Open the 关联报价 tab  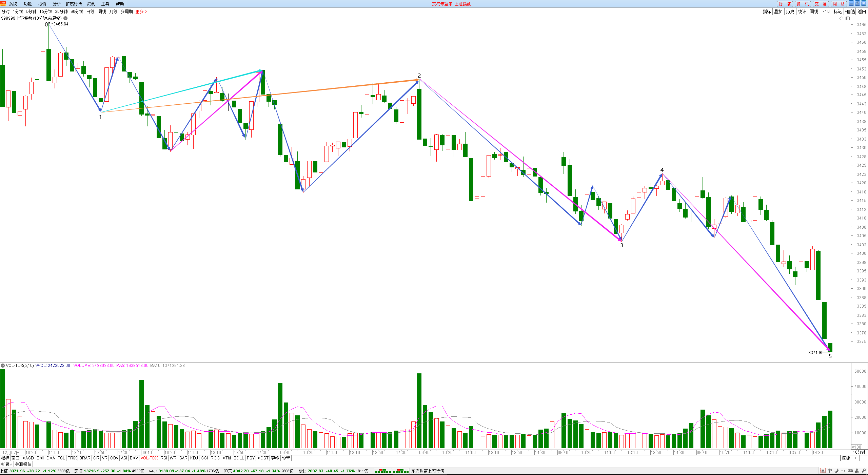click(23, 464)
